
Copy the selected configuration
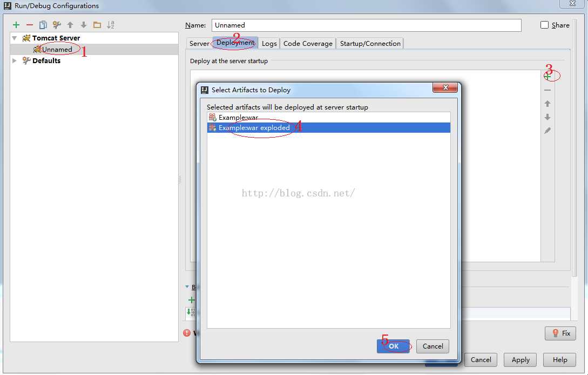(x=43, y=25)
